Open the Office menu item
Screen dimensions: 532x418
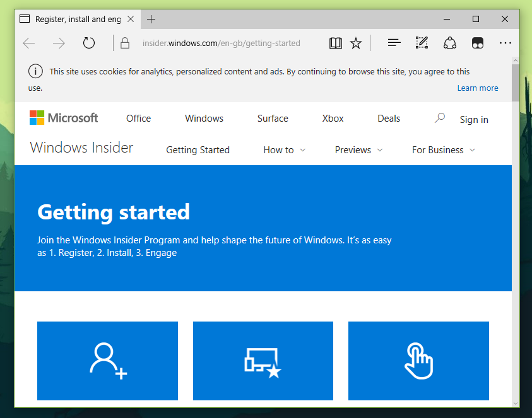coord(138,119)
